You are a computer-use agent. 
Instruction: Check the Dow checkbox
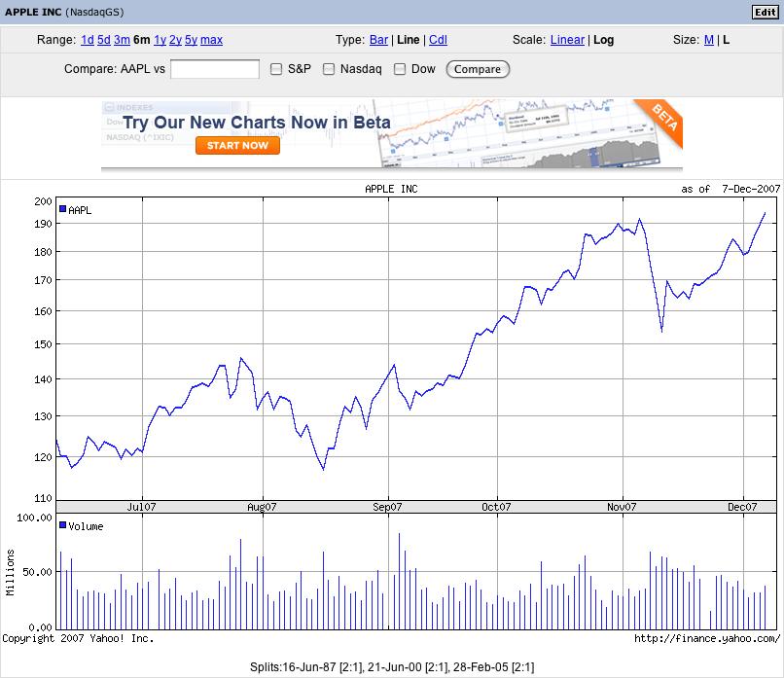click(400, 69)
